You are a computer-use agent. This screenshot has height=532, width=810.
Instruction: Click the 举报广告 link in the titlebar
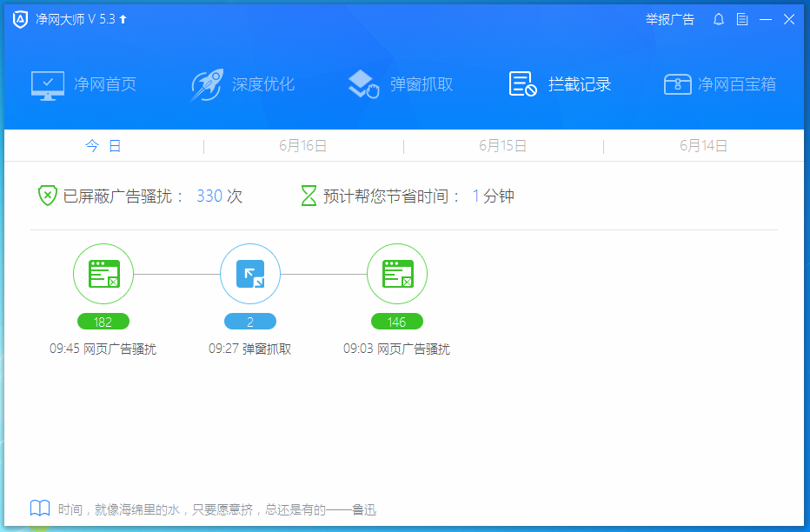pyautogui.click(x=670, y=19)
